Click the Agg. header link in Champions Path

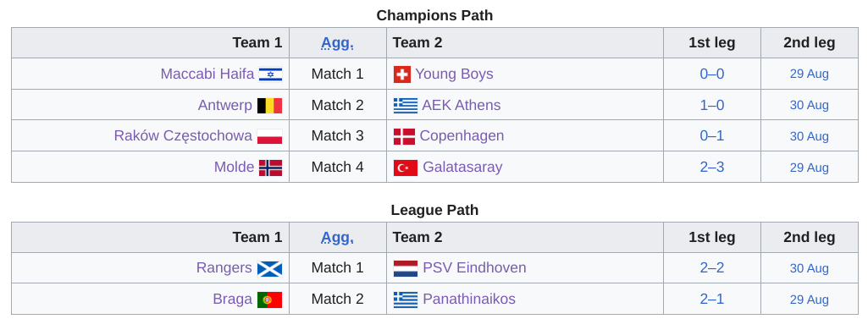pyautogui.click(x=337, y=43)
